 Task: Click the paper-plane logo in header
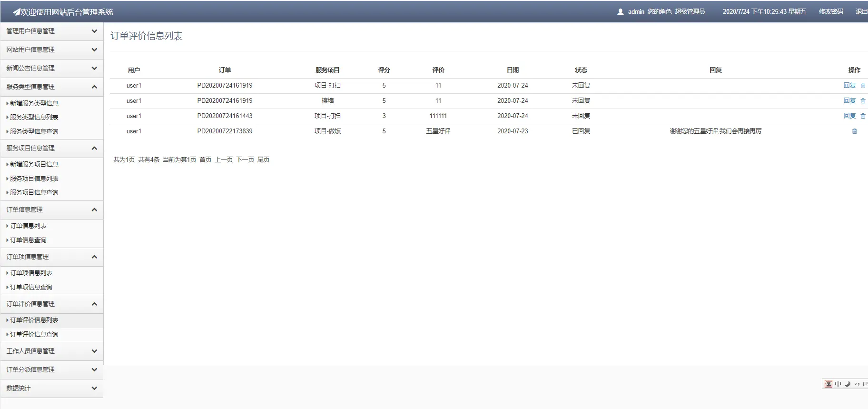pos(16,12)
